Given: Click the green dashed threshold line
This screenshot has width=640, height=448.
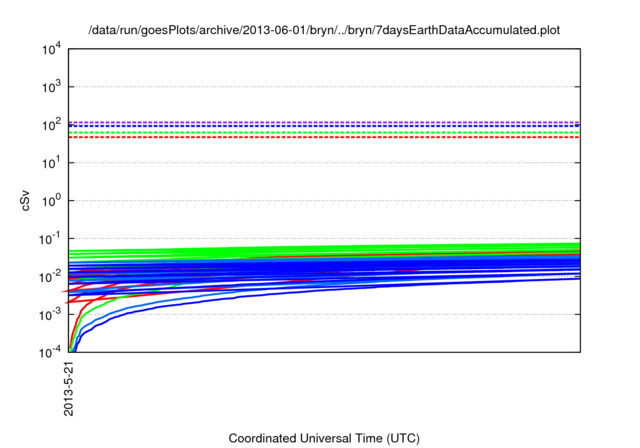Looking at the screenshot, I should click(x=324, y=132).
